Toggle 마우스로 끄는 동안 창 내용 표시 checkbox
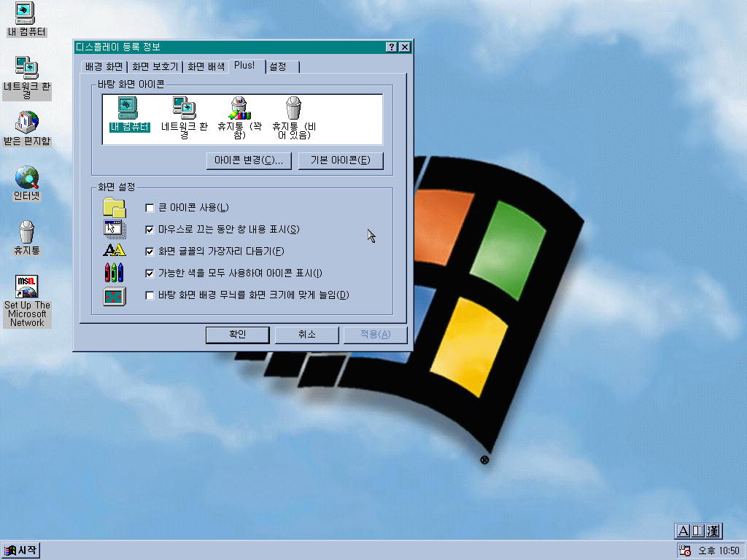Image resolution: width=747 pixels, height=560 pixels. point(150,230)
